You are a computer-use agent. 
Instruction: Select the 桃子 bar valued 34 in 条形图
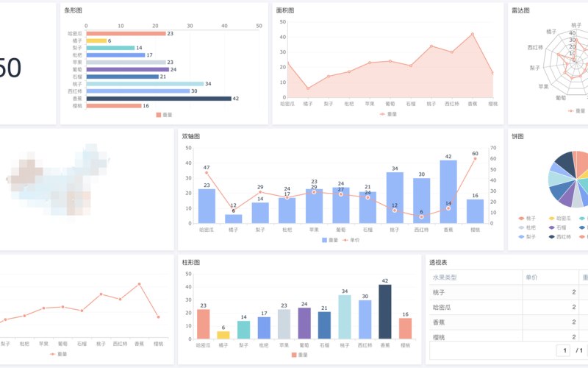[145, 84]
